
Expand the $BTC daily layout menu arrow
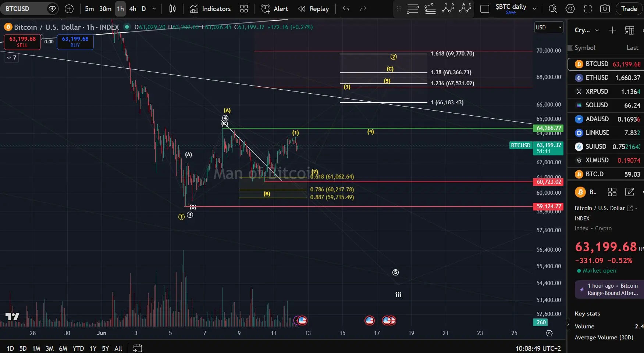click(x=534, y=9)
